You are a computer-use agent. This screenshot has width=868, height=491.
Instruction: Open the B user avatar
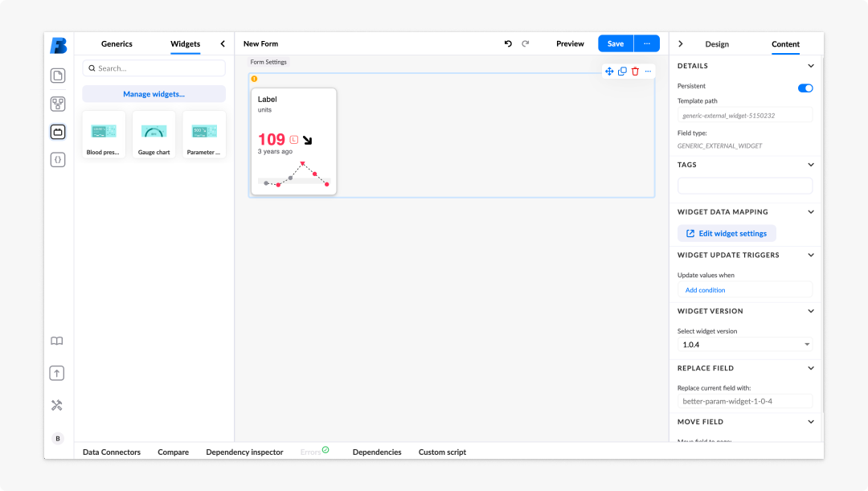coord(58,439)
